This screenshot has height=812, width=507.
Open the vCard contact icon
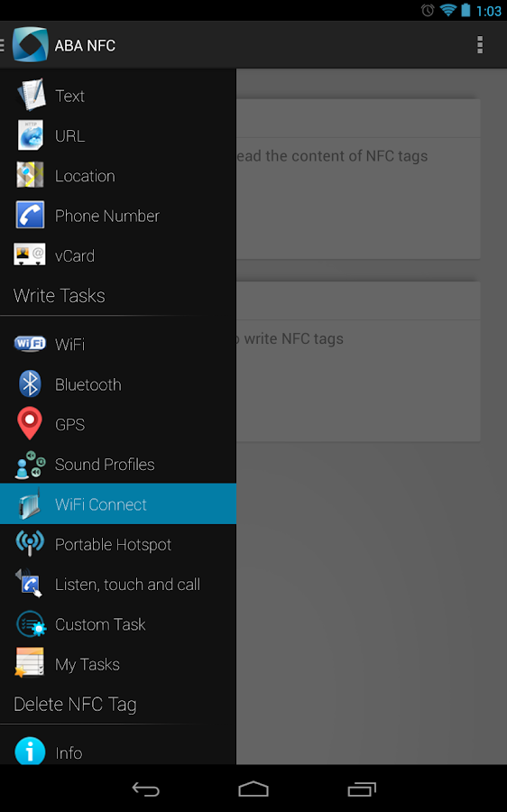click(x=30, y=254)
